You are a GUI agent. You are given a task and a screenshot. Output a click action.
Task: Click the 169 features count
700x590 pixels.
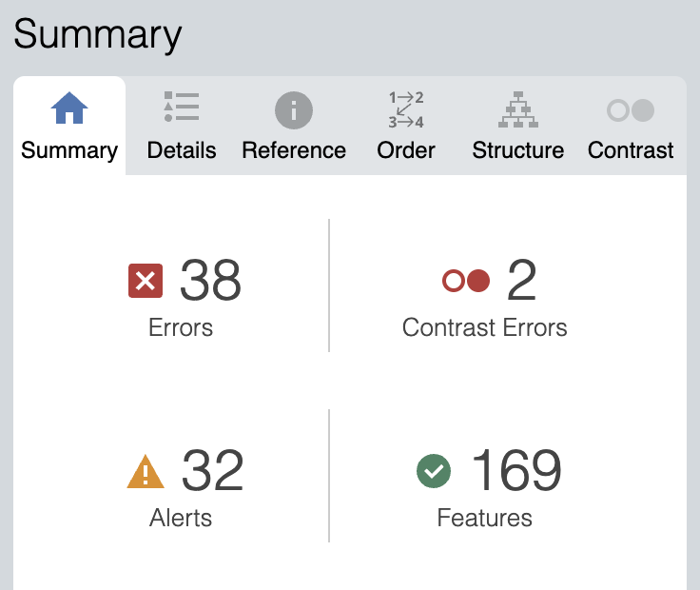coord(516,470)
